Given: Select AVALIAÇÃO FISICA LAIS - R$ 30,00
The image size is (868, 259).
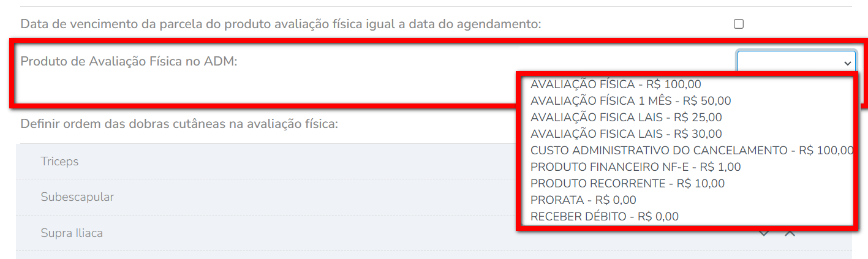Looking at the screenshot, I should pyautogui.click(x=626, y=134).
